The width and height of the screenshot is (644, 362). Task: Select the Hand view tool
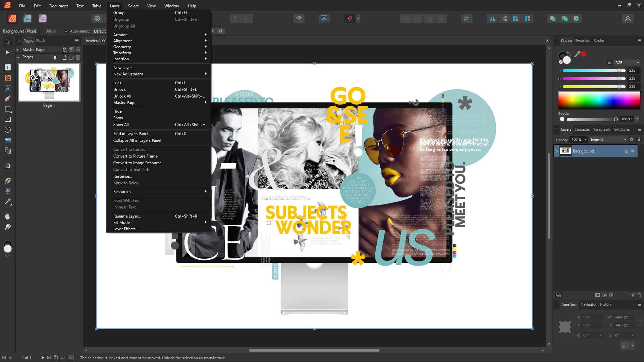coord(7,217)
